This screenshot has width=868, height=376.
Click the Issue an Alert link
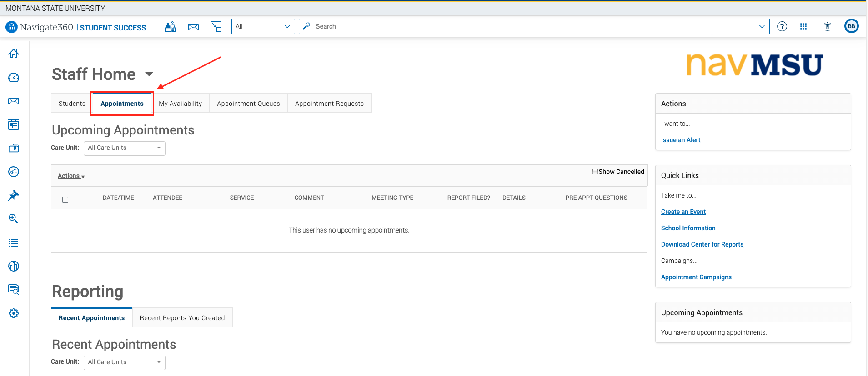pos(680,140)
